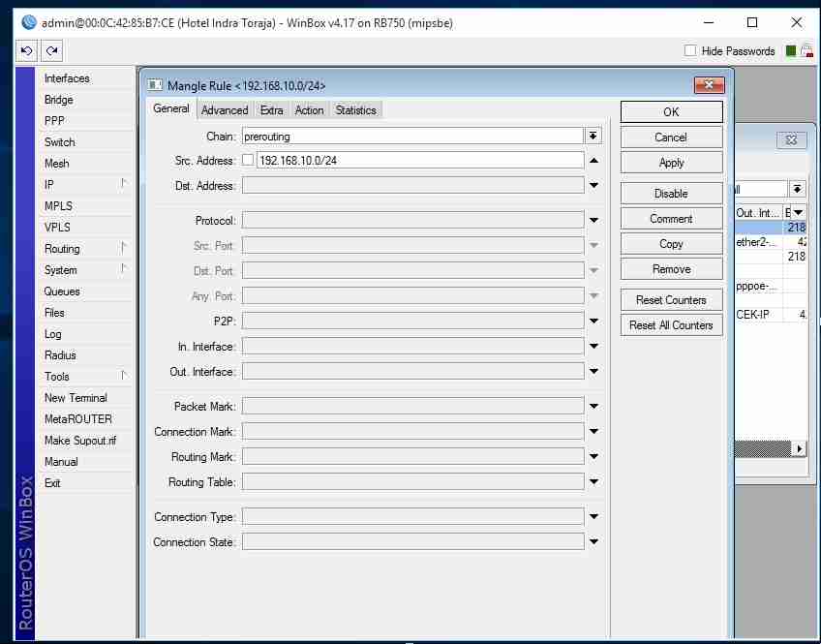Click the OK button
The height and width of the screenshot is (644, 821).
671,112
